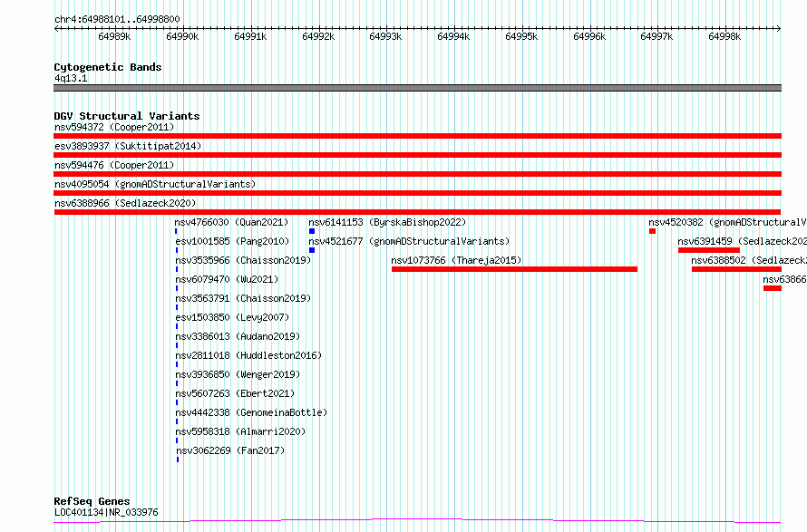The height and width of the screenshot is (532, 807).
Task: Click blue square marker under nsv6141153
Action: point(312,231)
